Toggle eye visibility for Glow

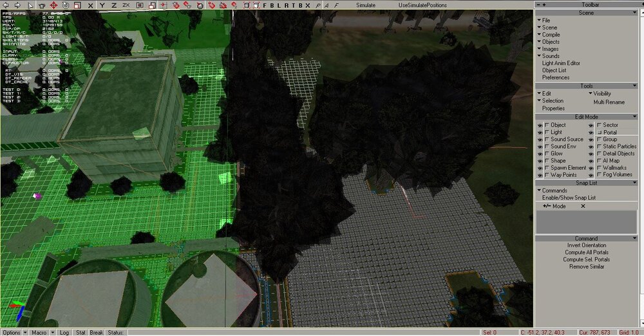[x=540, y=154]
